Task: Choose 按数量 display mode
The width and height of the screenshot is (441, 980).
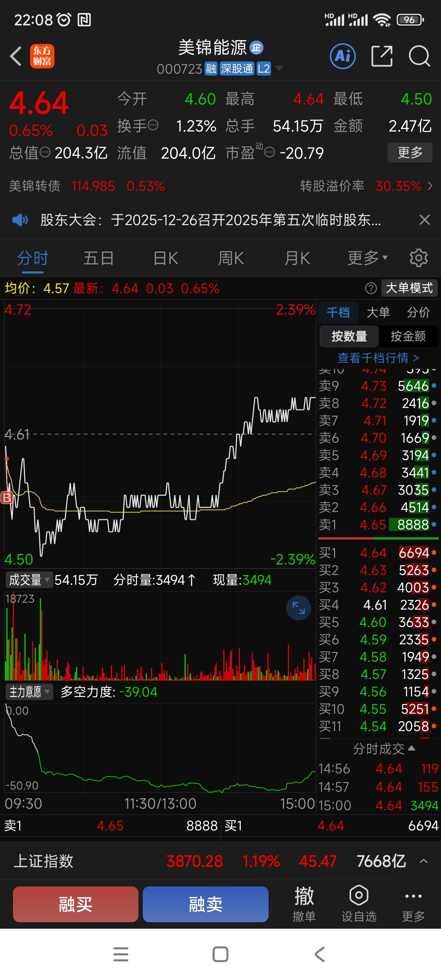Action: (349, 336)
